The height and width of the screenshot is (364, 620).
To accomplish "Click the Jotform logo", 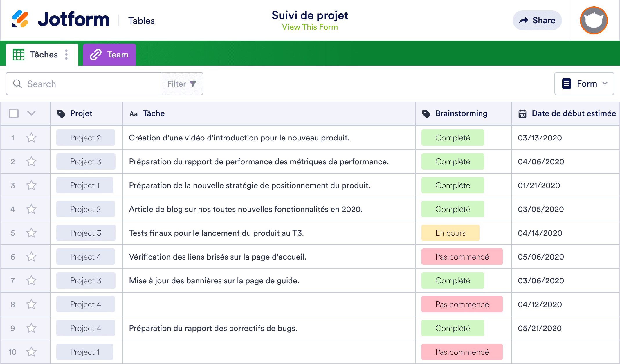I will tap(61, 19).
